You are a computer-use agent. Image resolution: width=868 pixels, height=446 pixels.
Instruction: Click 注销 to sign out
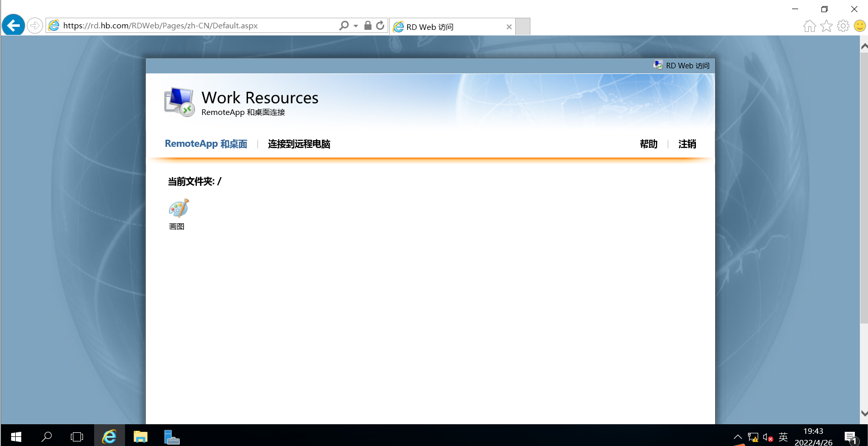point(687,144)
